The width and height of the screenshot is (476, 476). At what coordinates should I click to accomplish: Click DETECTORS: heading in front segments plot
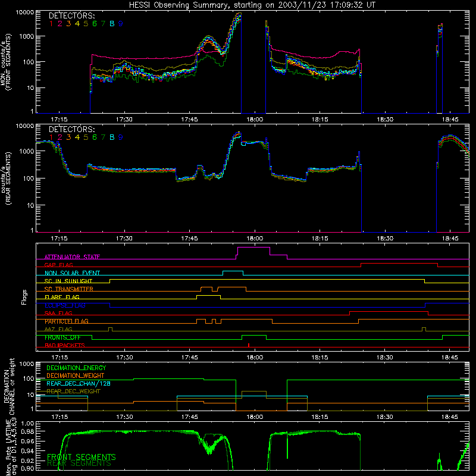coord(71,15)
